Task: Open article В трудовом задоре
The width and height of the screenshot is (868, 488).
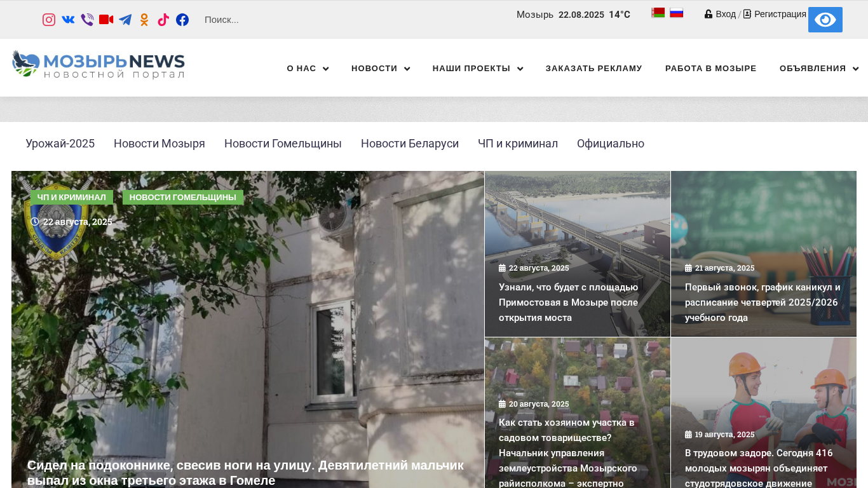Action: tap(759, 468)
